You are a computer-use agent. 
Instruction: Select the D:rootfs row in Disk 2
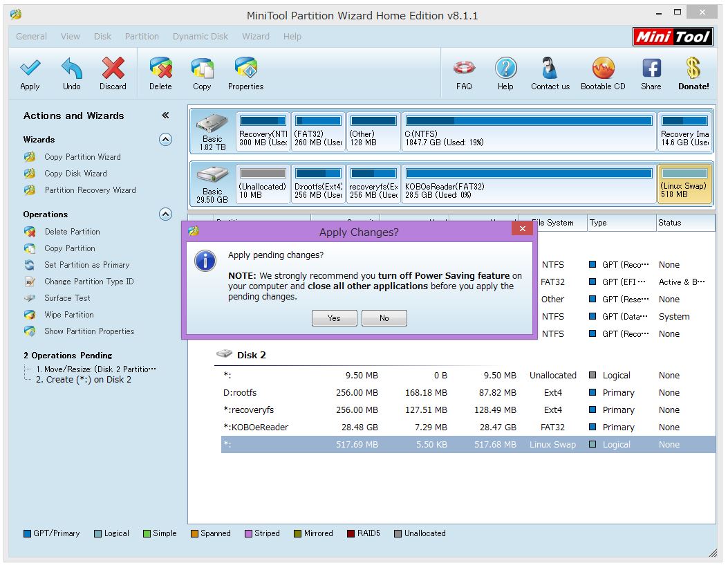pos(468,392)
